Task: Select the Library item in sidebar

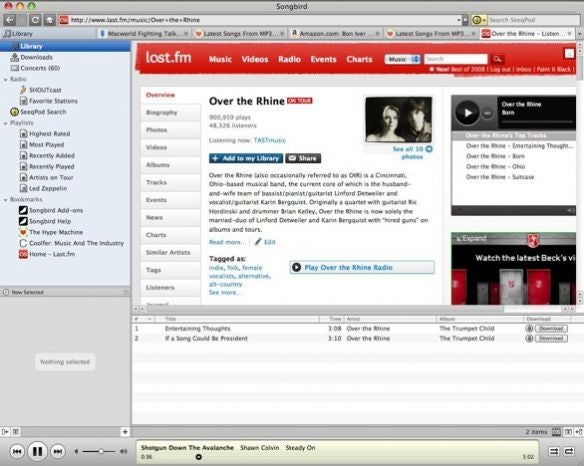Action: pos(65,46)
